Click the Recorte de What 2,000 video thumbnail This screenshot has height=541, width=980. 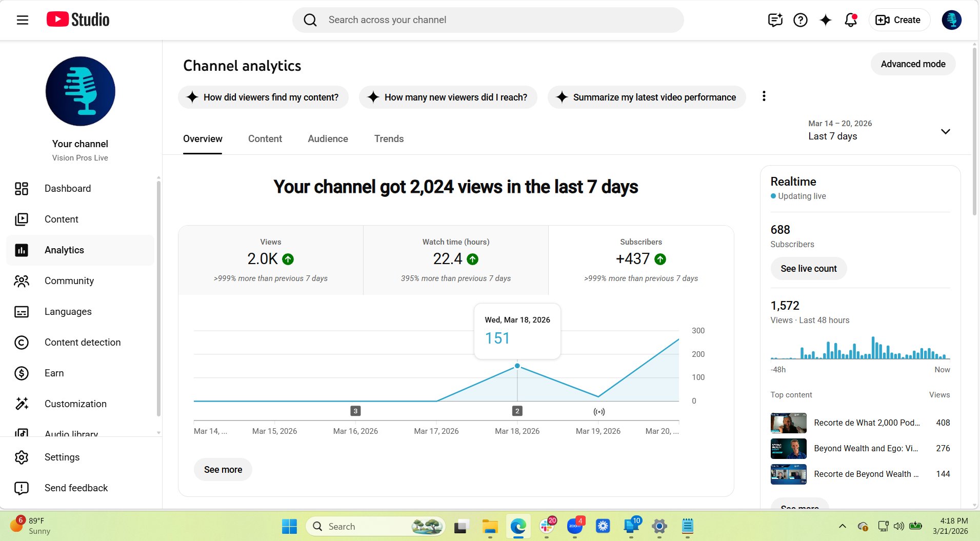click(788, 423)
